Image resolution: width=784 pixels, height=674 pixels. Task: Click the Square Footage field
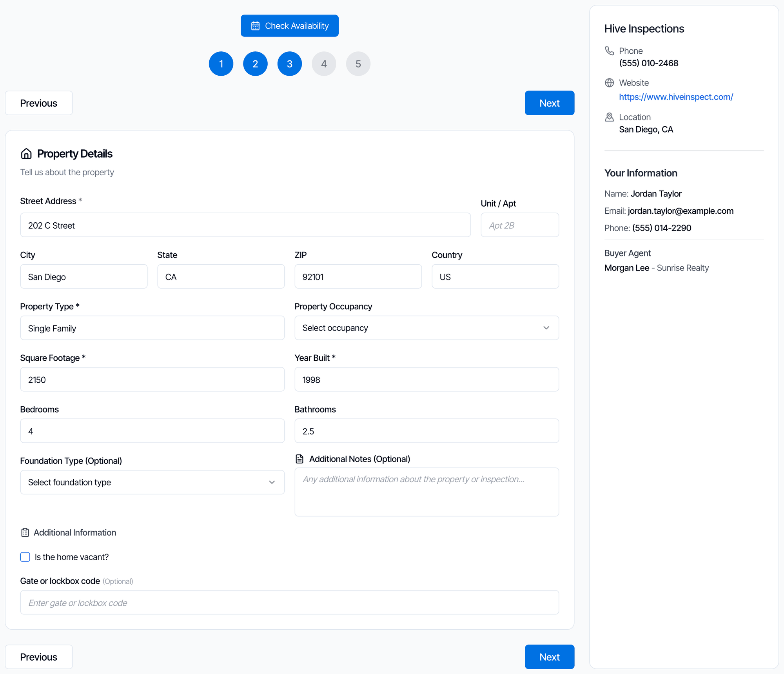click(x=152, y=380)
